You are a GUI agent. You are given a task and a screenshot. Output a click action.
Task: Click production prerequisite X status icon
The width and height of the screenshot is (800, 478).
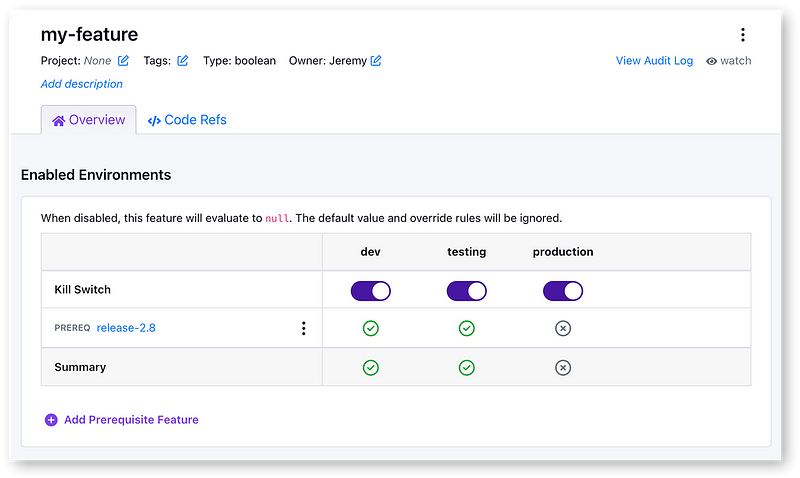point(563,328)
